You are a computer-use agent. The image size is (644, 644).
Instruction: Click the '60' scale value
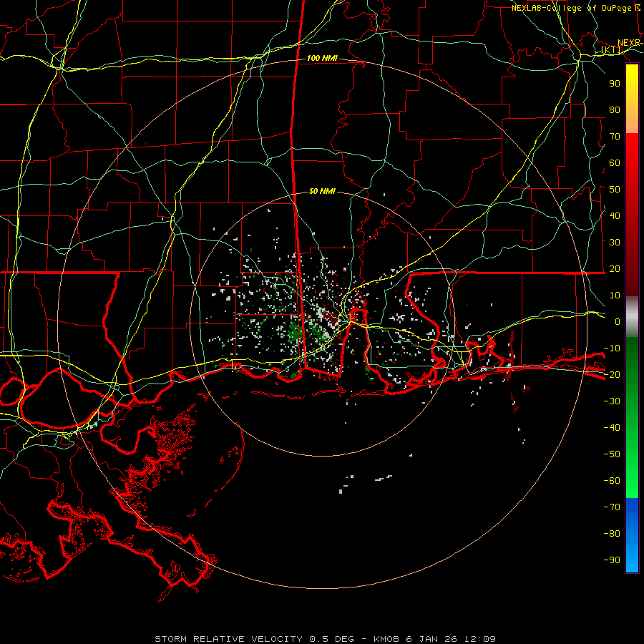[x=615, y=163]
